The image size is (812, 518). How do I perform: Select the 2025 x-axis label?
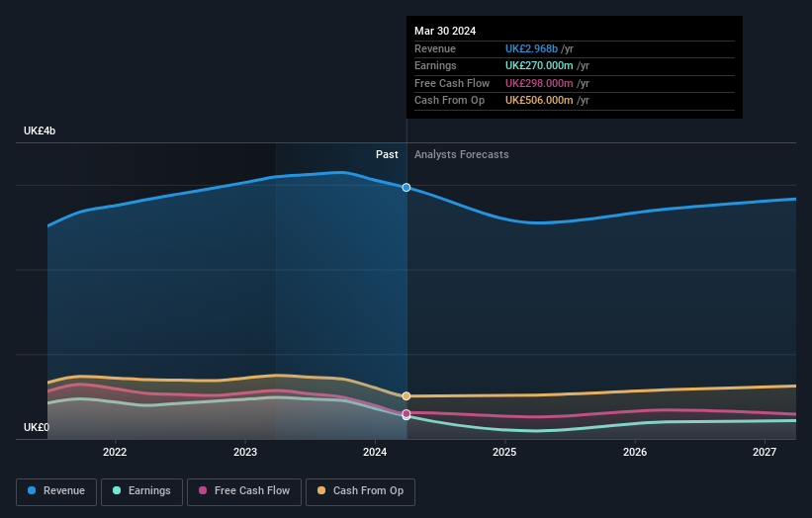(505, 452)
